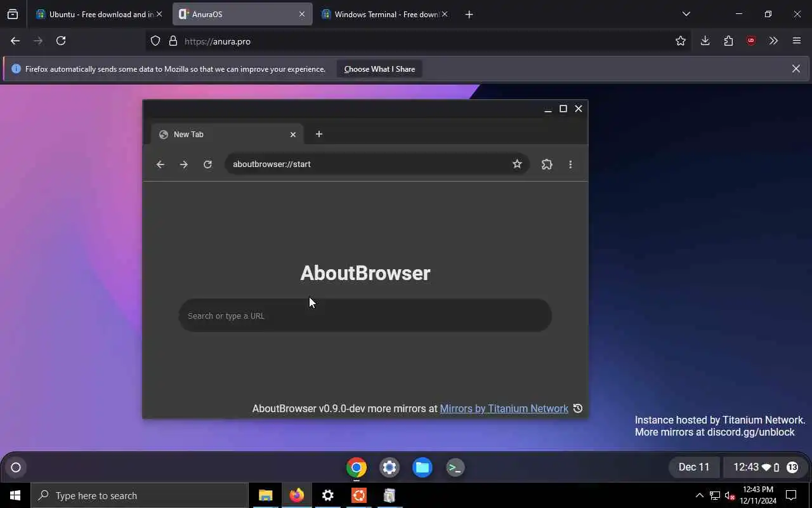Add a new tab in AboutBrowser
The width and height of the screenshot is (812, 508).
coord(319,134)
